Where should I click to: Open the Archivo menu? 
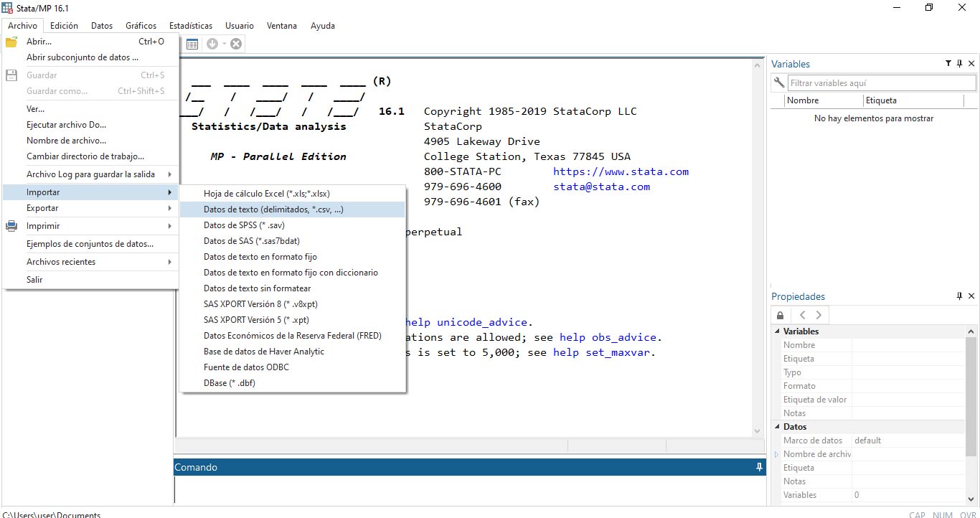23,25
